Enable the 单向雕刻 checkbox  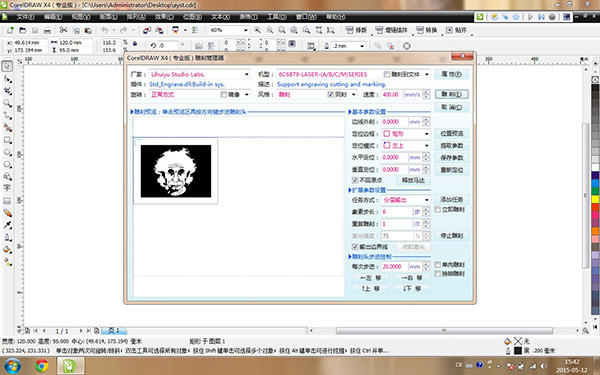pyautogui.click(x=438, y=265)
